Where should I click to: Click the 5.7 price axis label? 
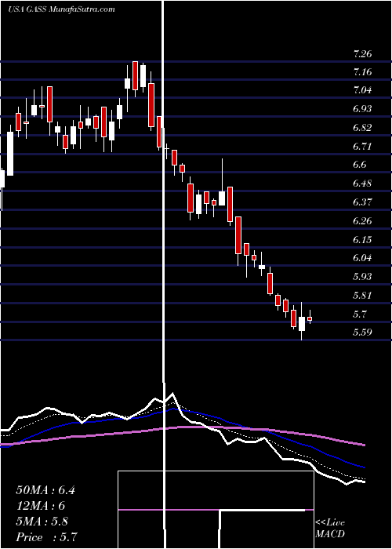360,314
